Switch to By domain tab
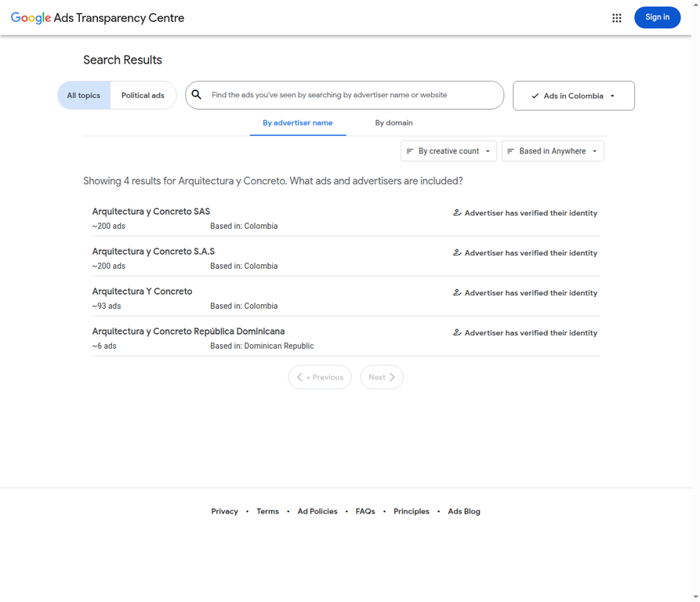The height and width of the screenshot is (602, 700). pos(394,123)
